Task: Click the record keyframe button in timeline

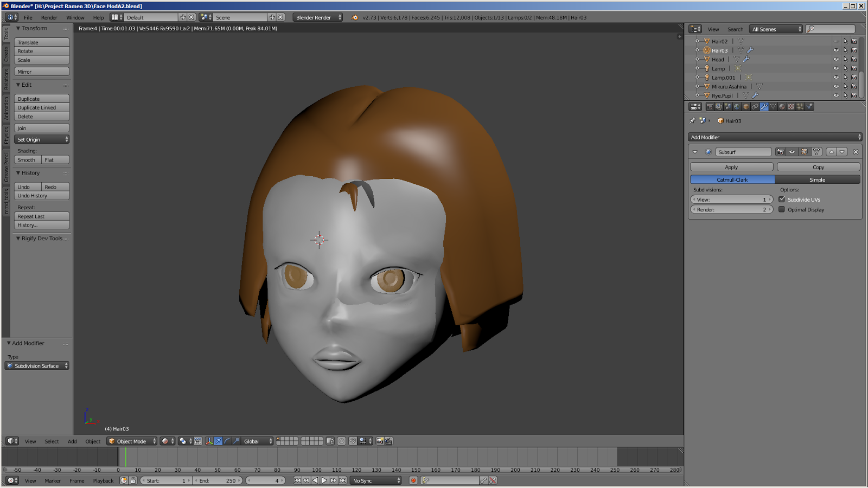Action: click(x=413, y=480)
